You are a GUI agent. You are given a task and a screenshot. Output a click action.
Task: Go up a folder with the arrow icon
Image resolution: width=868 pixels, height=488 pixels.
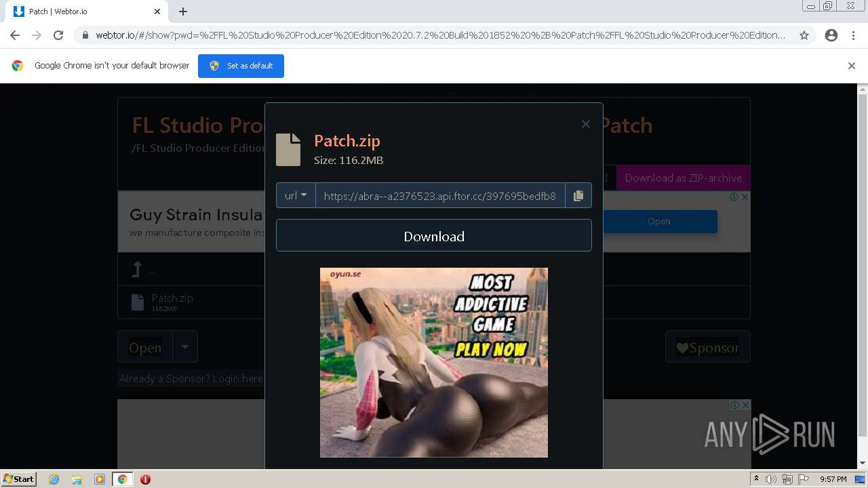point(136,270)
